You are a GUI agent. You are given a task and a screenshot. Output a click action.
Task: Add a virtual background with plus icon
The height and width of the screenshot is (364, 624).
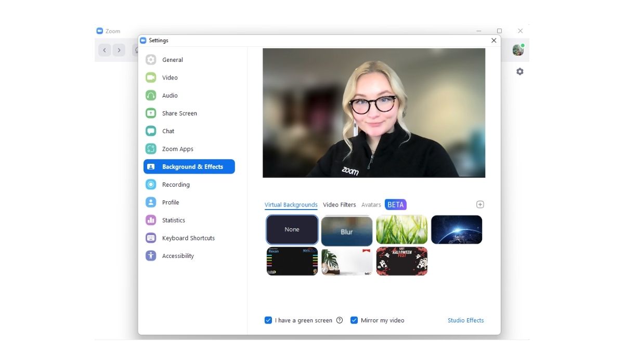480,205
